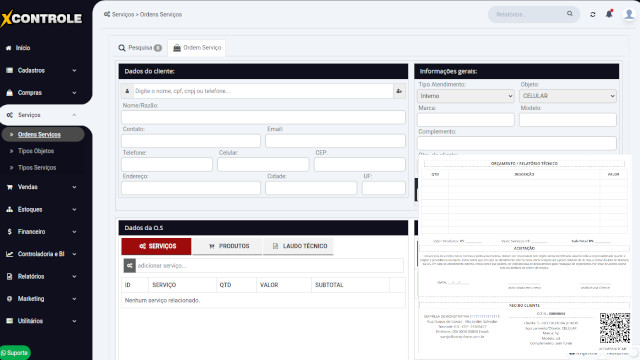Open Tipos Objetos submenu link
640x360 pixels.
tap(36, 151)
